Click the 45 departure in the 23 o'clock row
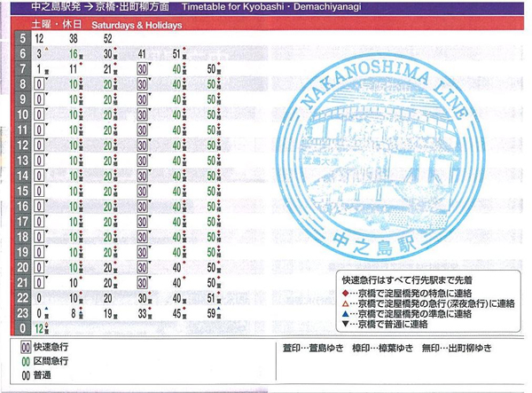The height and width of the screenshot is (393, 532). click(176, 313)
